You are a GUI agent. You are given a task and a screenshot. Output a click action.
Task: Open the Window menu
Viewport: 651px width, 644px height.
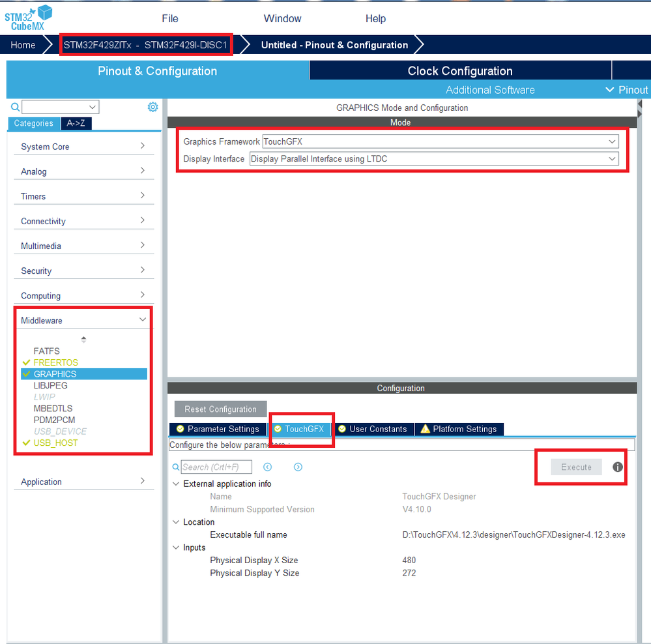pyautogui.click(x=282, y=19)
